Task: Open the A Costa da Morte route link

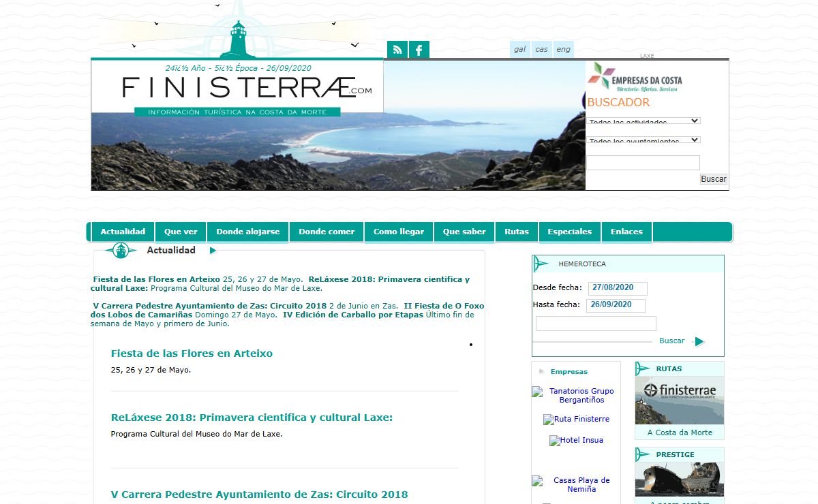Action: tap(680, 432)
